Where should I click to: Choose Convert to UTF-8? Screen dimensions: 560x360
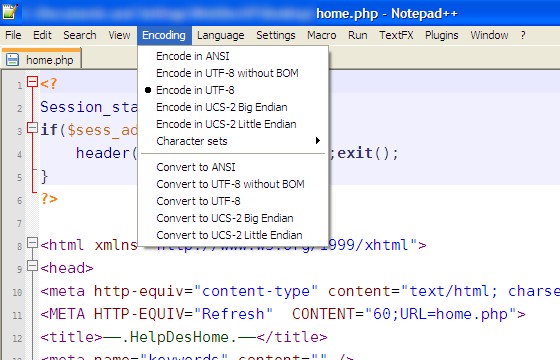point(233,201)
